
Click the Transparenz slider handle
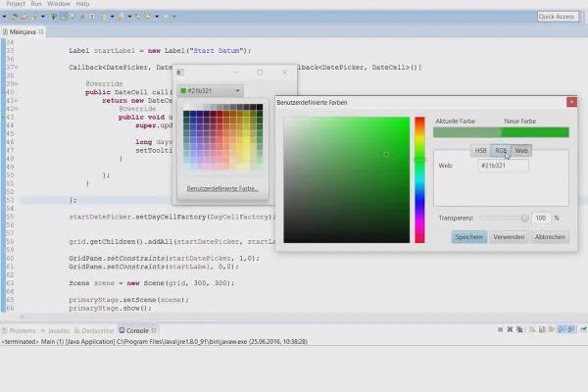pyautogui.click(x=525, y=218)
